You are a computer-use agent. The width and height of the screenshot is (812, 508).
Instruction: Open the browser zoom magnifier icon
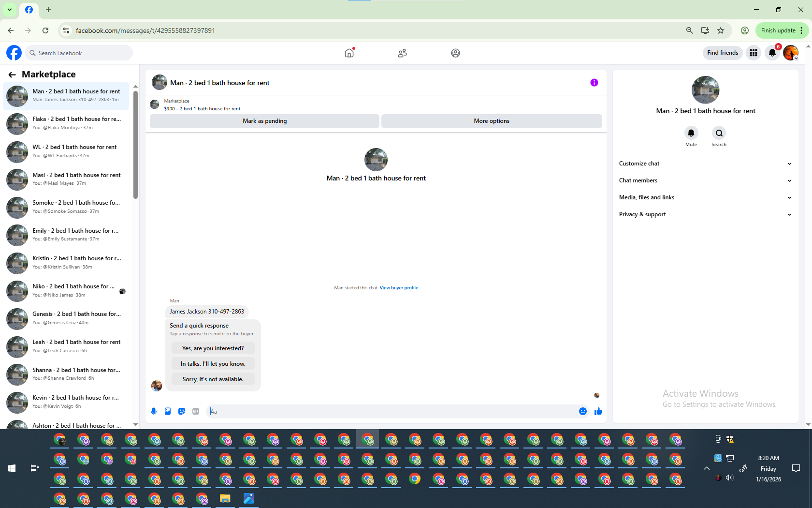tap(690, 30)
